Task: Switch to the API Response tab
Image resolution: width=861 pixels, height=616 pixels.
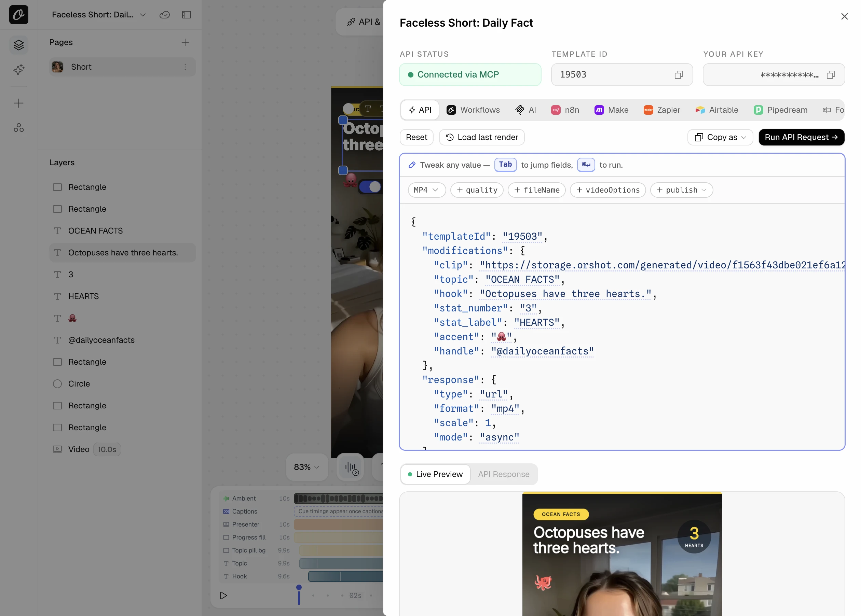Action: 503,474
